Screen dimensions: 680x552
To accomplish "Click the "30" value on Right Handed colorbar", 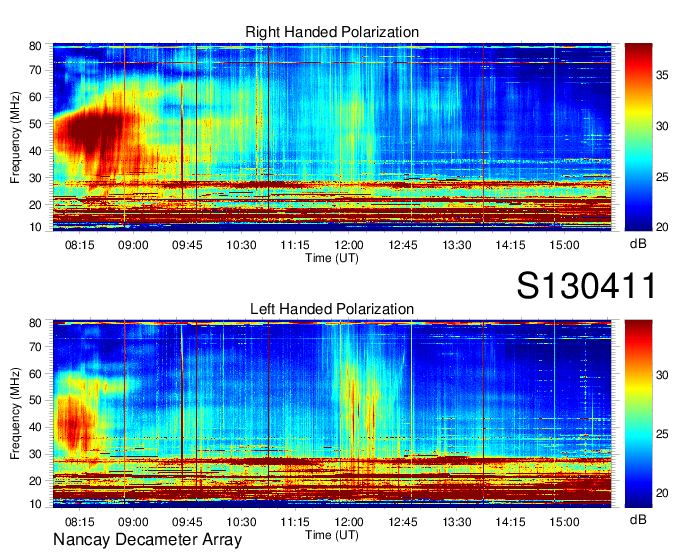I will (662, 126).
